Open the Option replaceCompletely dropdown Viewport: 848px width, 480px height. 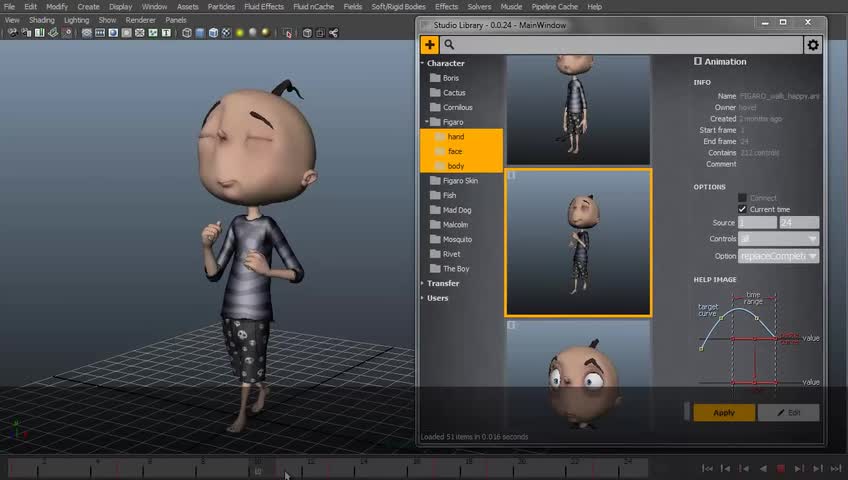click(x=778, y=256)
